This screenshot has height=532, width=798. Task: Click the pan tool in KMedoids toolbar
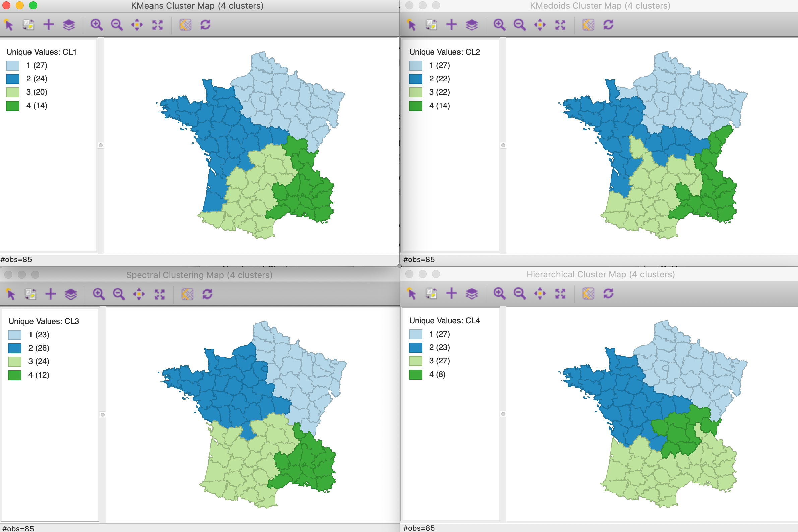[540, 25]
